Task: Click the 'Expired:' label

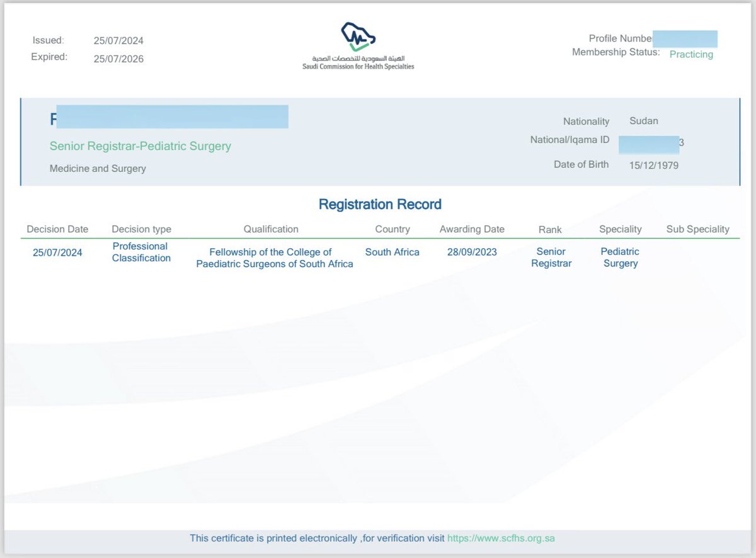Action: click(49, 57)
